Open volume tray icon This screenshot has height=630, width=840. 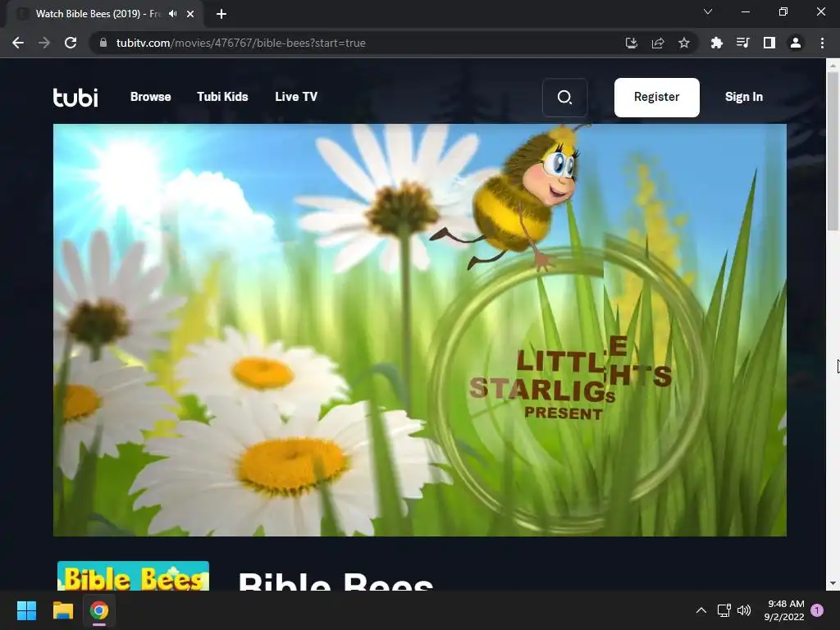pos(744,610)
